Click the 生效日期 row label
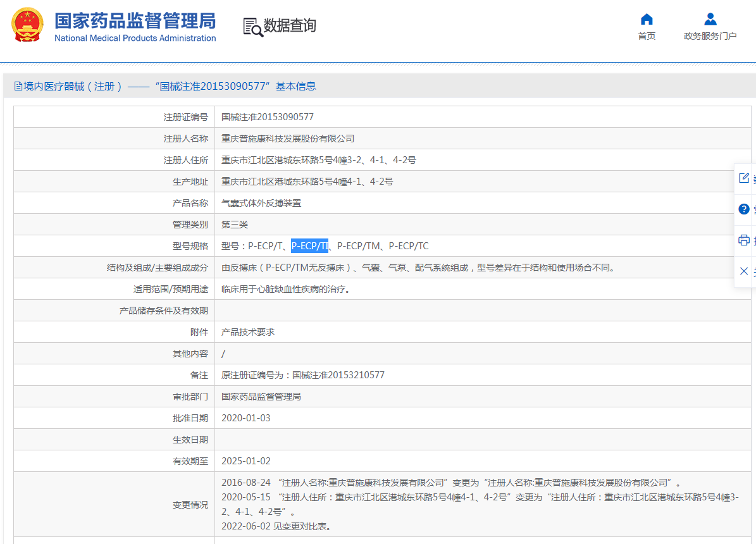Image resolution: width=756 pixels, height=544 pixels. [x=190, y=440]
